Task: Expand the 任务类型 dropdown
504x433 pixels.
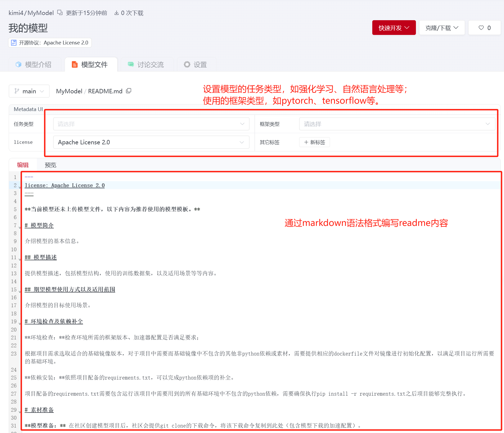Action: click(x=151, y=124)
